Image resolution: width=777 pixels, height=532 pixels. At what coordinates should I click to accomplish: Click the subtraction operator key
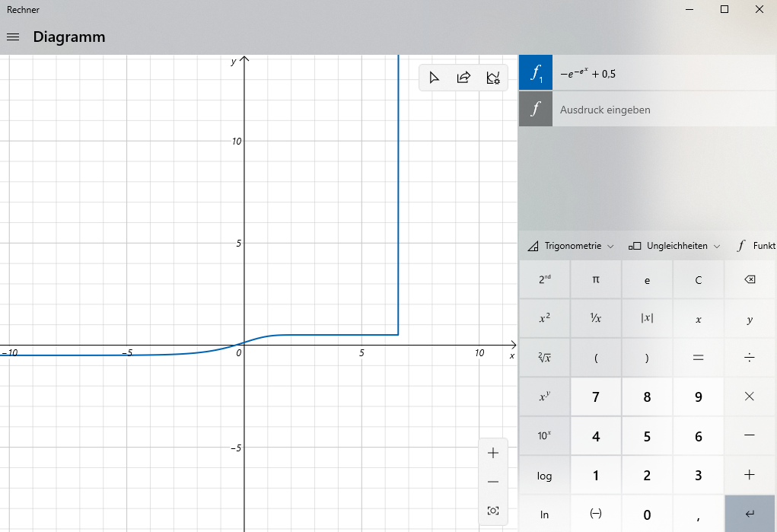pyautogui.click(x=750, y=436)
